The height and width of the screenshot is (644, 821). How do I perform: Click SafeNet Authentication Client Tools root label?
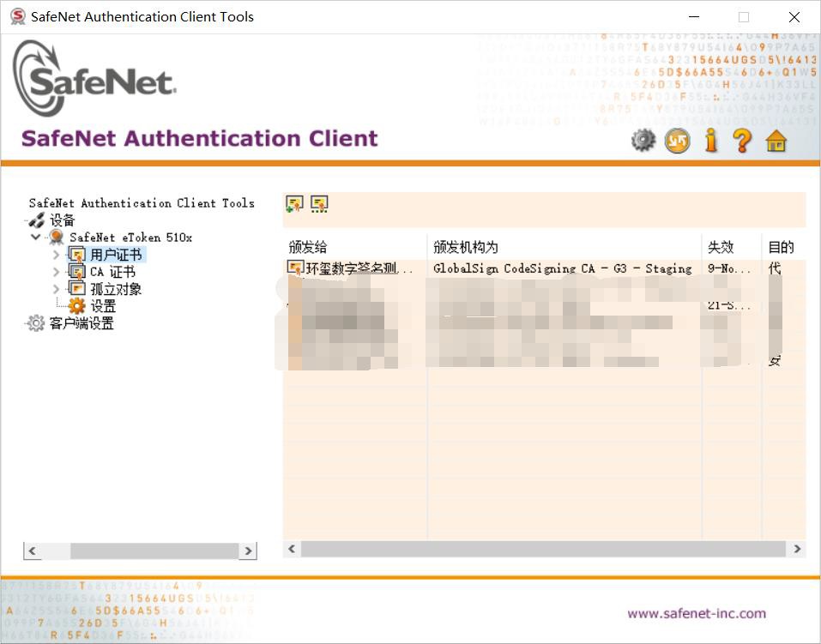coord(142,203)
